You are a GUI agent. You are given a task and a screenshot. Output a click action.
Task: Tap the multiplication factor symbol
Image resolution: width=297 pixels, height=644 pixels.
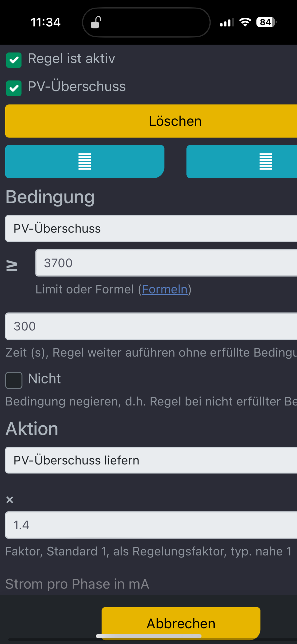[x=10, y=499]
